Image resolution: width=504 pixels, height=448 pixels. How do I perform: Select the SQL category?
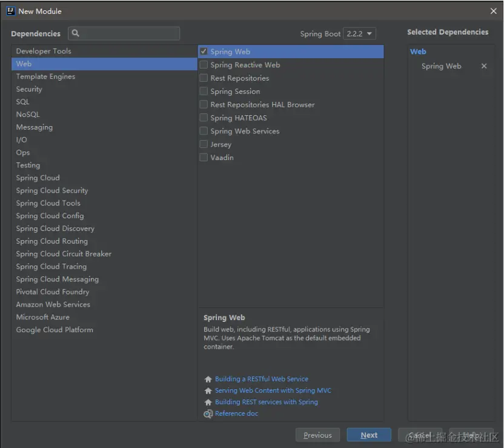tap(104, 102)
